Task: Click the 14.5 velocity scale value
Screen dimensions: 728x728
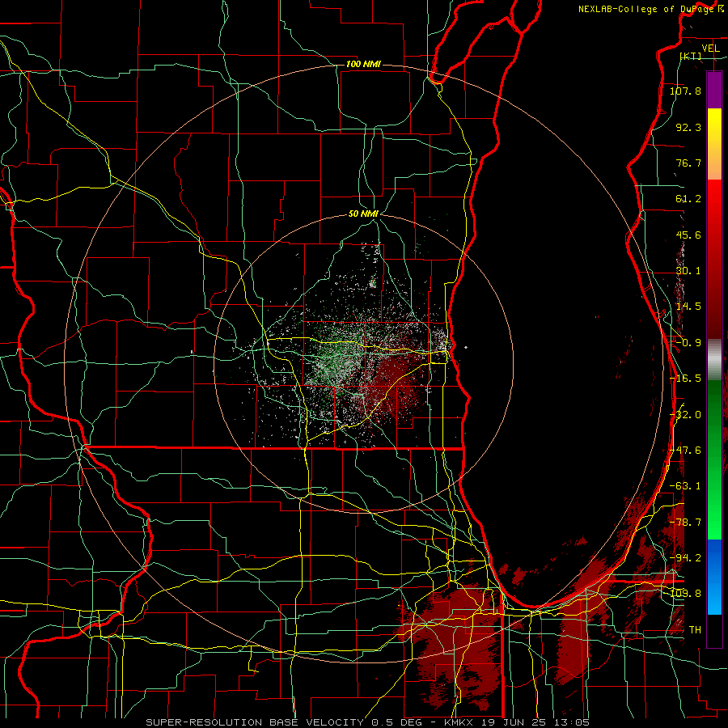Action: 688,307
